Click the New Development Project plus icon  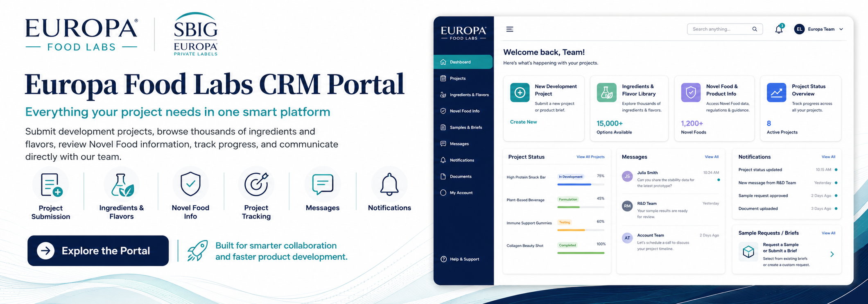coord(520,93)
